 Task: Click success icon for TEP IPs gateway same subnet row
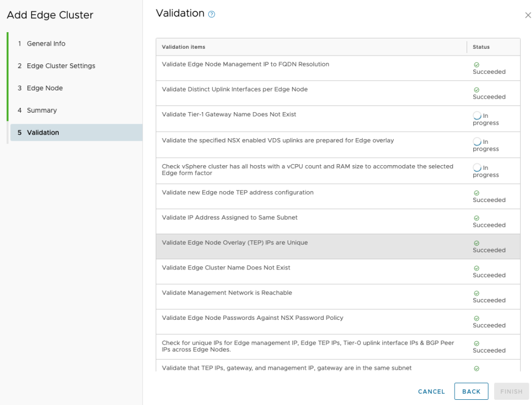pyautogui.click(x=476, y=369)
